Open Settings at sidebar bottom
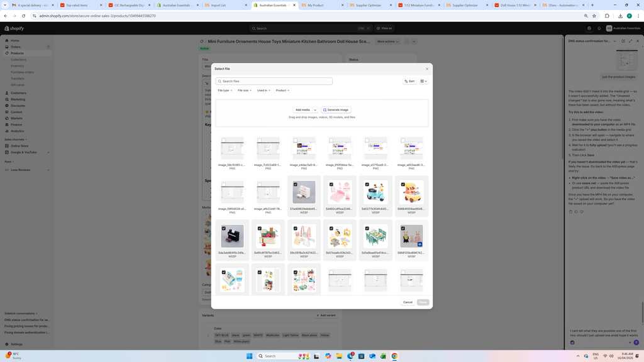 click(x=16, y=344)
